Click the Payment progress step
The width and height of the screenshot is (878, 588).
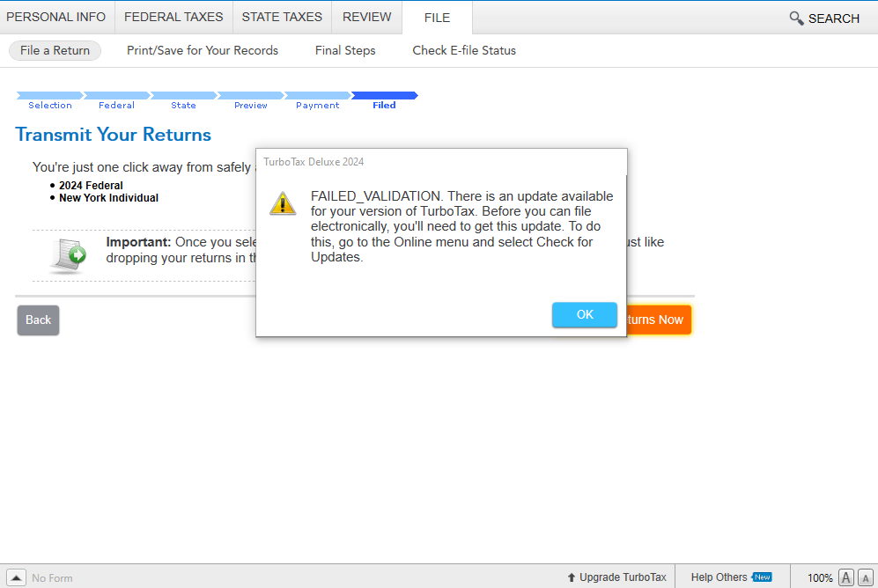(318, 100)
